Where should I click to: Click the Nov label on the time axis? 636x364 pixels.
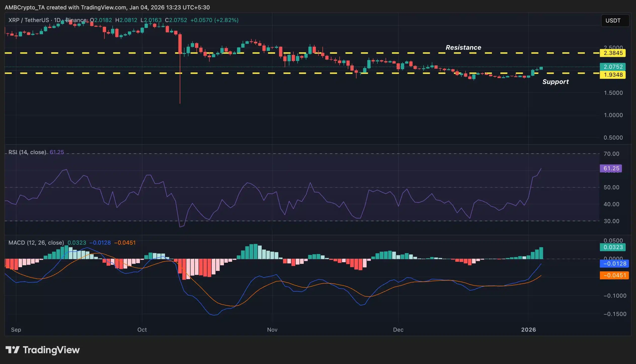(272, 330)
